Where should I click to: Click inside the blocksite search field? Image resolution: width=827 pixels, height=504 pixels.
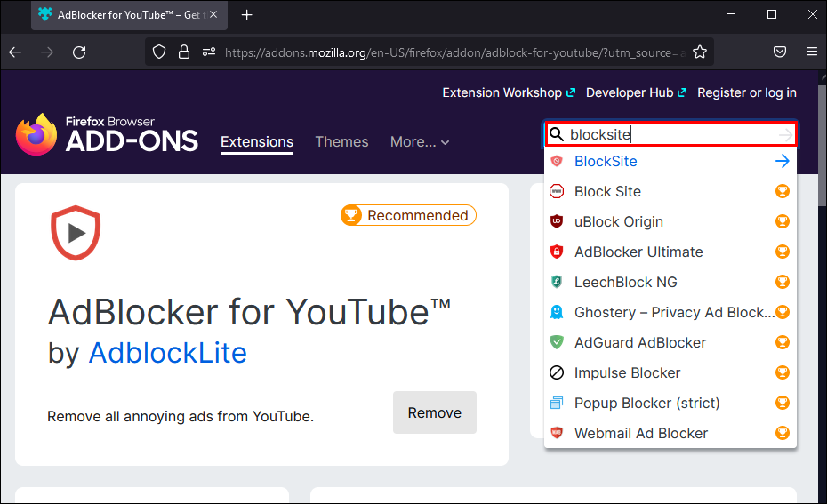tap(670, 134)
